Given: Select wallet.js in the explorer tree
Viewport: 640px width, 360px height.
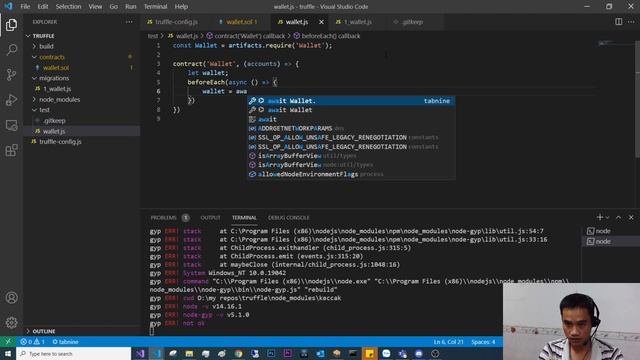Looking at the screenshot, I should (54, 131).
